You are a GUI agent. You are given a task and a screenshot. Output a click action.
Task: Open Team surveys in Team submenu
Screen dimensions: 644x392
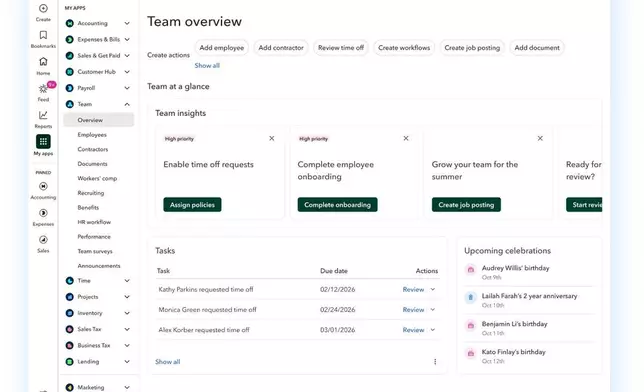tap(95, 251)
